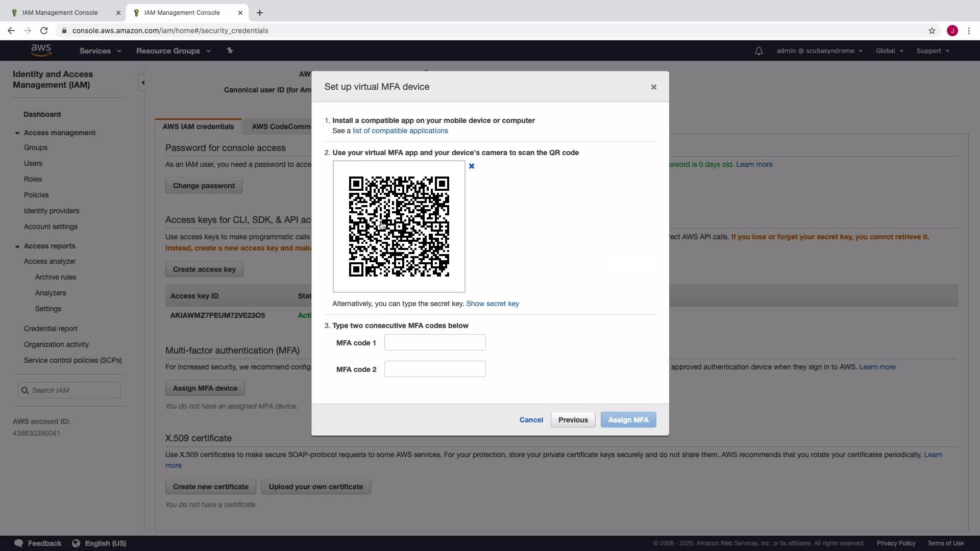Open new browser tab with plus icon

[260, 13]
